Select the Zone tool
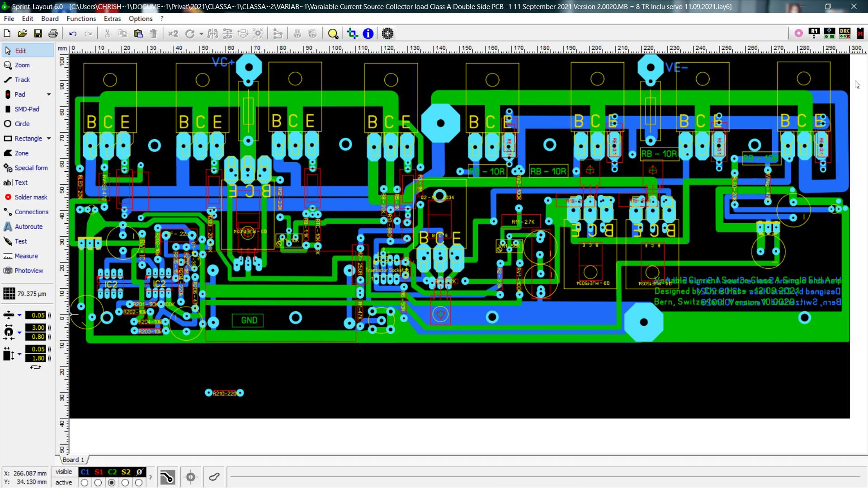Viewport: 868px width, 488px height. click(x=28, y=153)
